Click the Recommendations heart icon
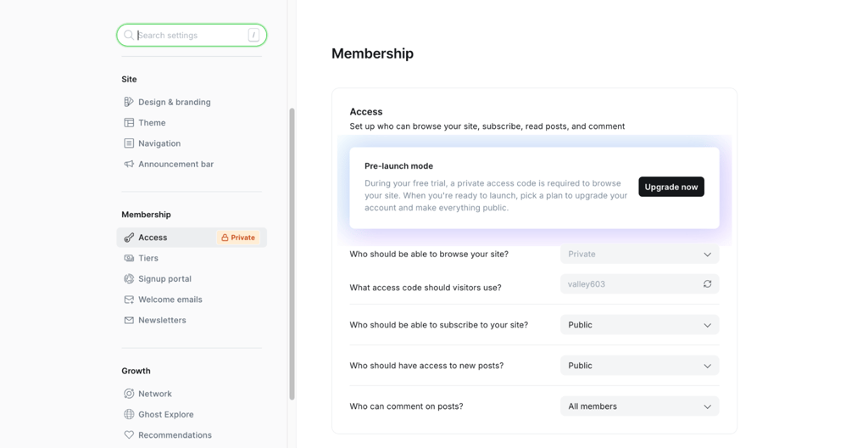 point(129,435)
